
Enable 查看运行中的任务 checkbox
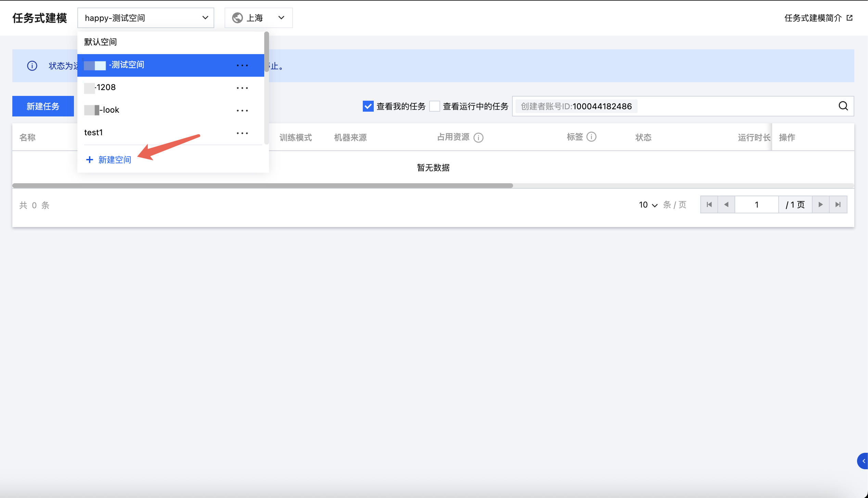click(435, 106)
